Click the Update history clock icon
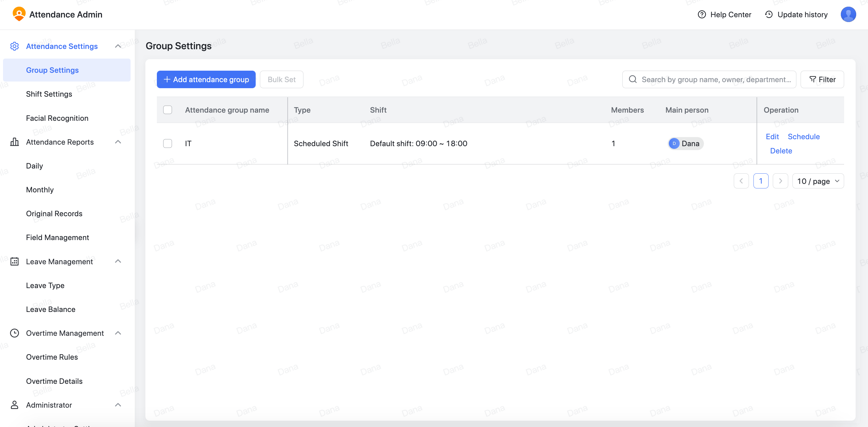868x427 pixels. point(769,14)
